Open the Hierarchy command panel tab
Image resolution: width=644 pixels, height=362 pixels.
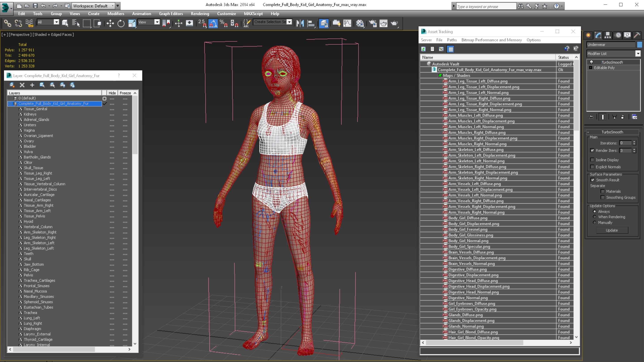click(x=608, y=35)
